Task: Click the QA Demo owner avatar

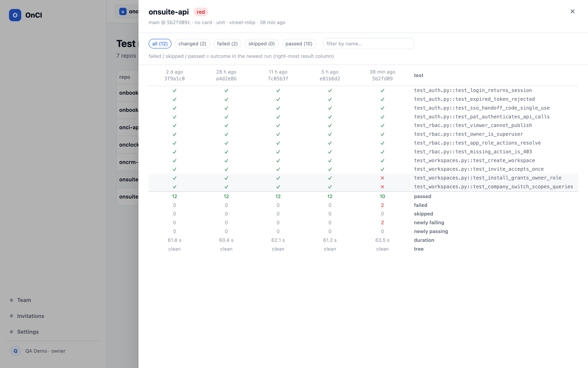Action: point(15,351)
